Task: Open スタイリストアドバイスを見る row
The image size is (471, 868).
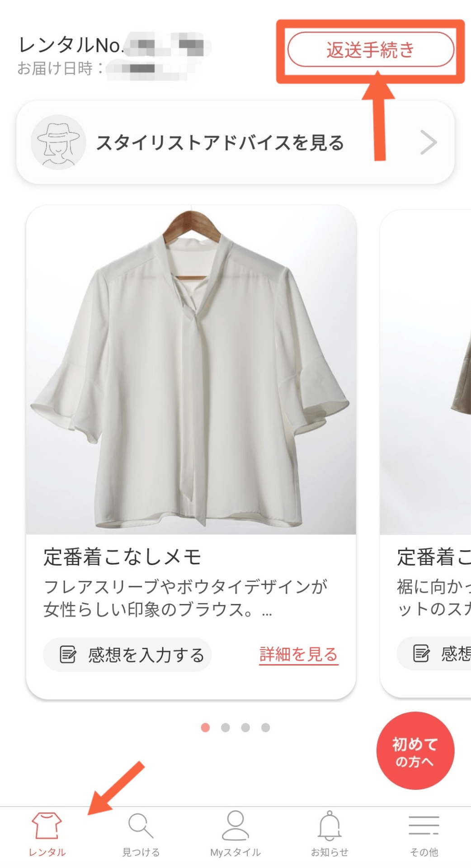Action: tap(235, 142)
